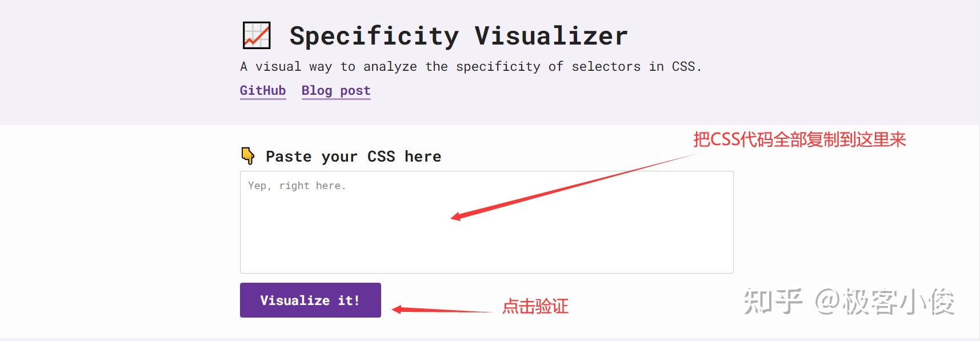Click the 'CSS' word in the tagline

(683, 66)
